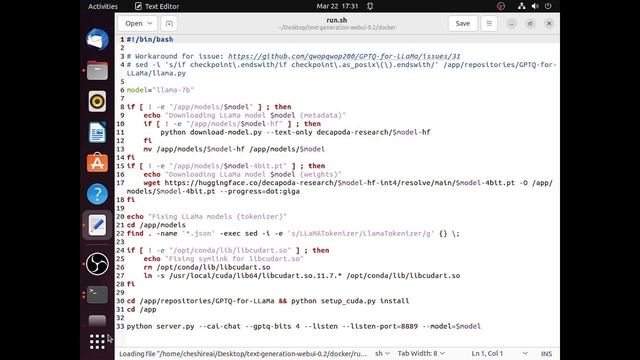
Task: Click the run.sh title in header bar
Action: pos(337,20)
